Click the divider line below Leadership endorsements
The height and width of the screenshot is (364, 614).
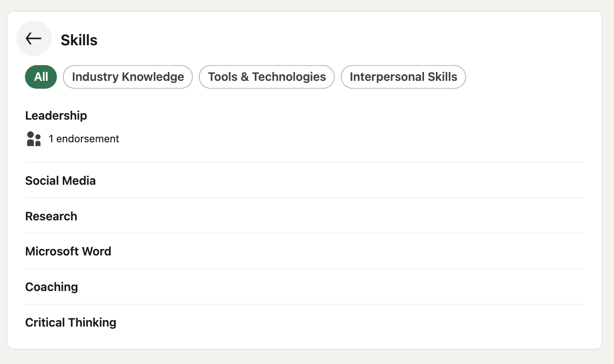pos(305,162)
